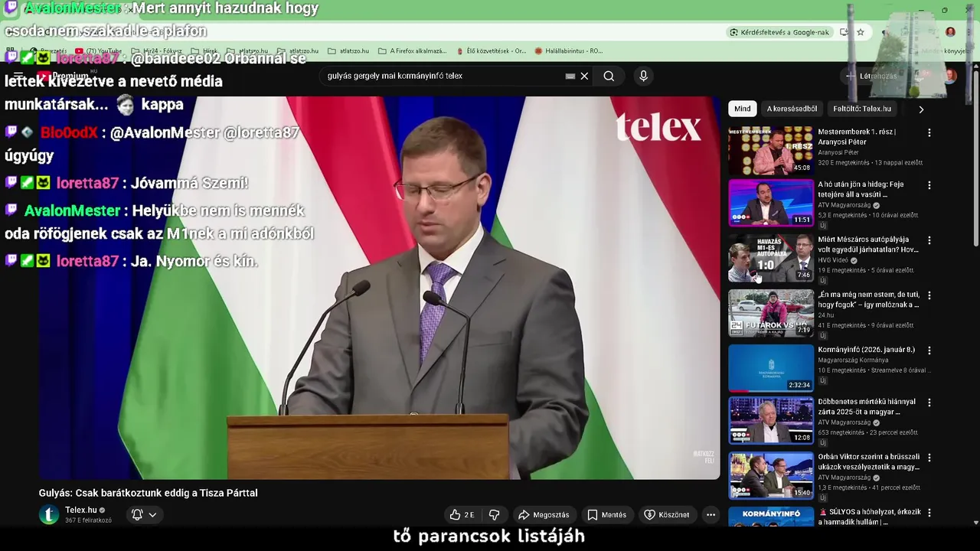Click title Mesteremberek 1. rész | Aranyosi Péter
980x551 pixels.
click(857, 137)
